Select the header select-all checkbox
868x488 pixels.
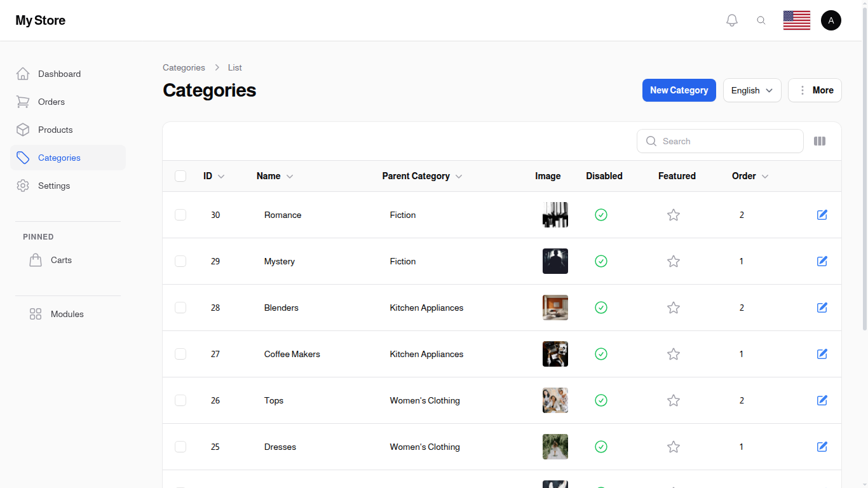pyautogui.click(x=180, y=176)
